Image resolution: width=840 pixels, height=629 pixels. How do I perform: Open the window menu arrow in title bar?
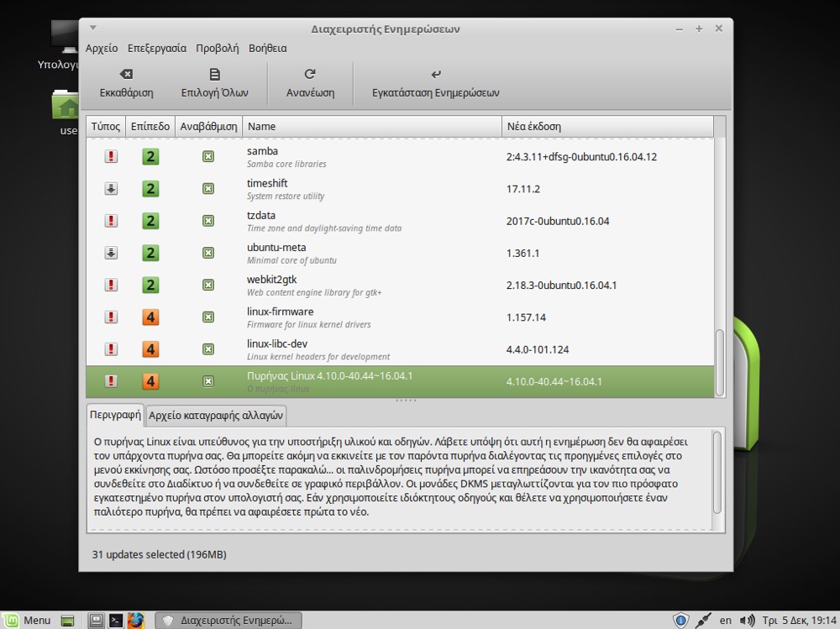coord(92,28)
